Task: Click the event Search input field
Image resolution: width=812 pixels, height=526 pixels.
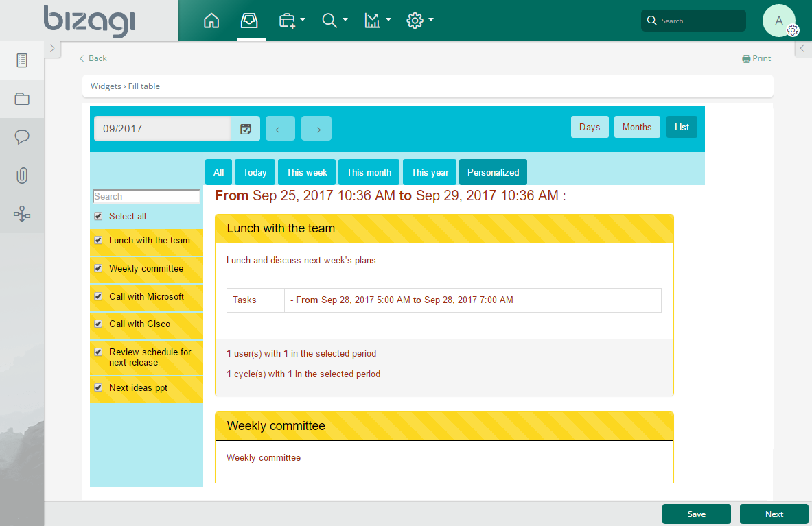Action: click(146, 197)
